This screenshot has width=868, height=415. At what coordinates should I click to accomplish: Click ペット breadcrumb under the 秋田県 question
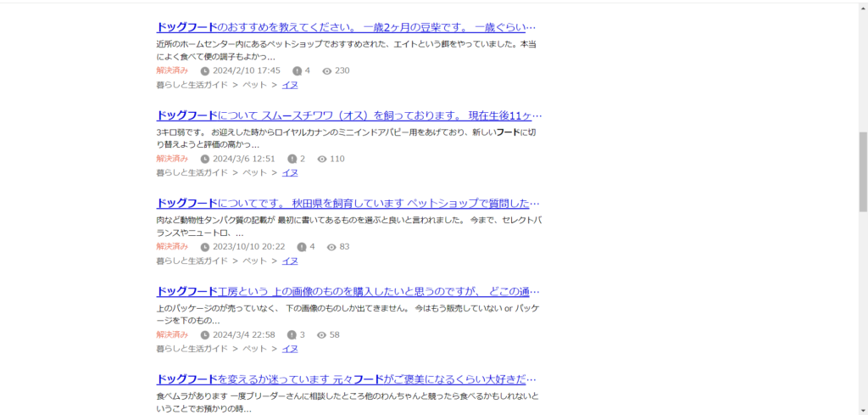pos(254,261)
